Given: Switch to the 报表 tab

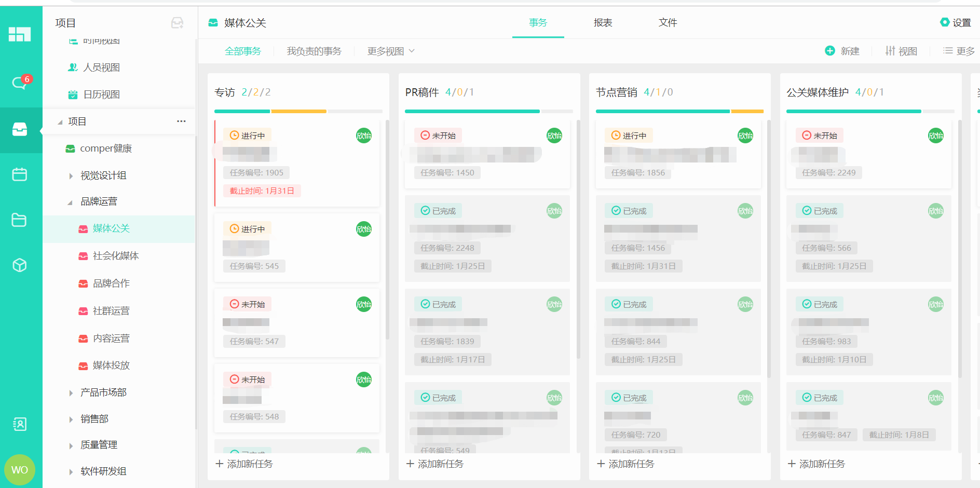Looking at the screenshot, I should point(603,22).
